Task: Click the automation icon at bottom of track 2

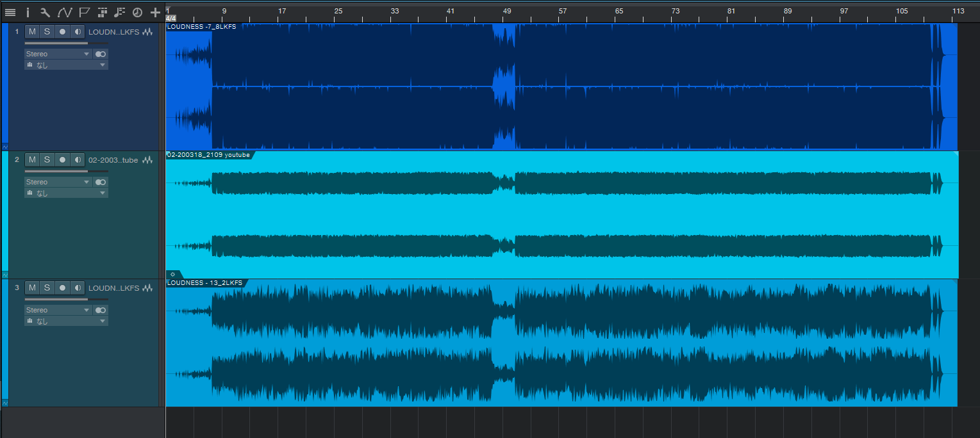Action: (5, 275)
